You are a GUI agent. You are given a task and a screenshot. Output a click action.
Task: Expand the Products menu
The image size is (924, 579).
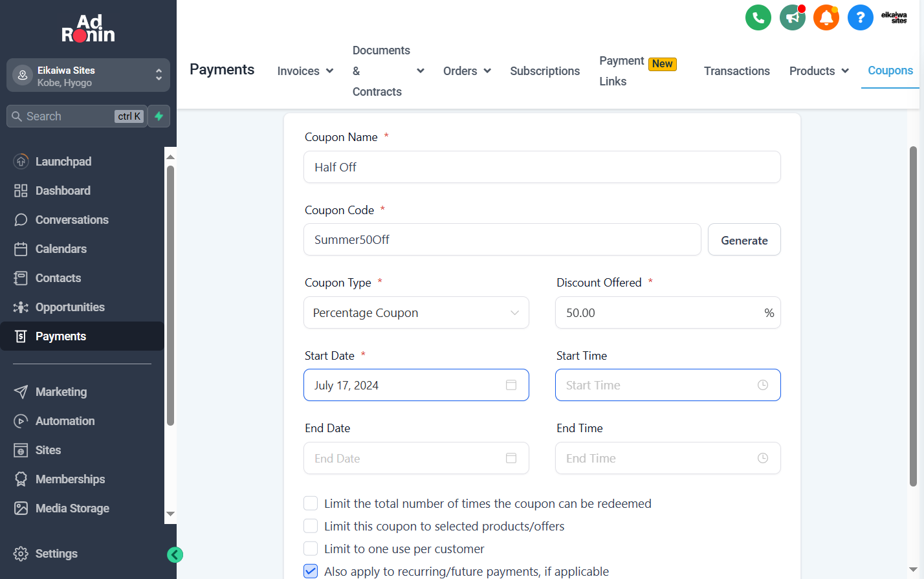tap(819, 71)
